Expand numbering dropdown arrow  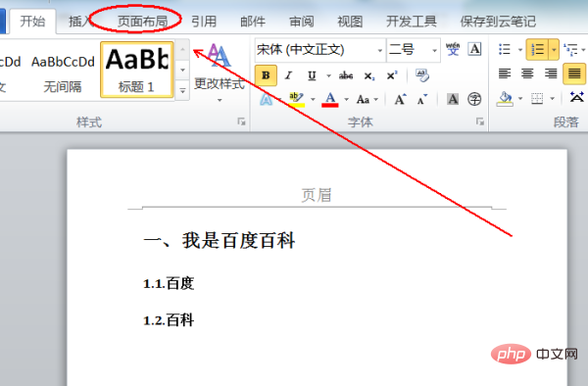coord(554,49)
